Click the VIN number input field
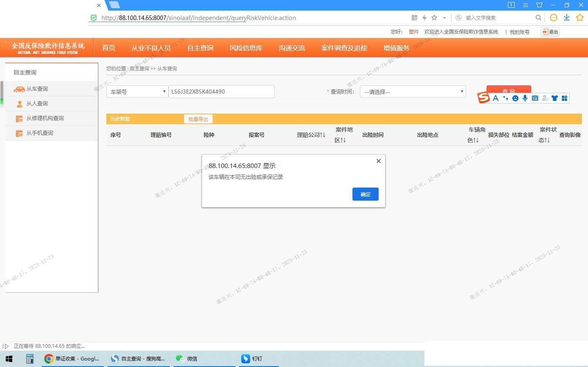Screen dimensions: 588x367 point(221,92)
